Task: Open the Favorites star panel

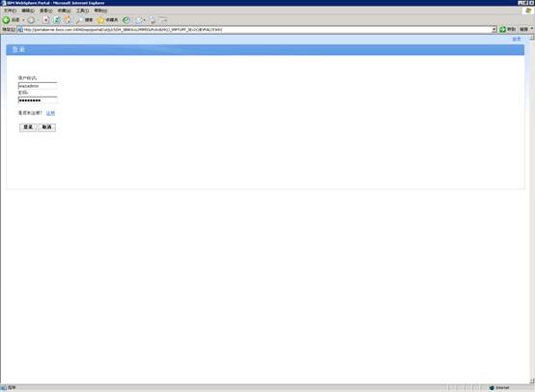Action: [107, 20]
